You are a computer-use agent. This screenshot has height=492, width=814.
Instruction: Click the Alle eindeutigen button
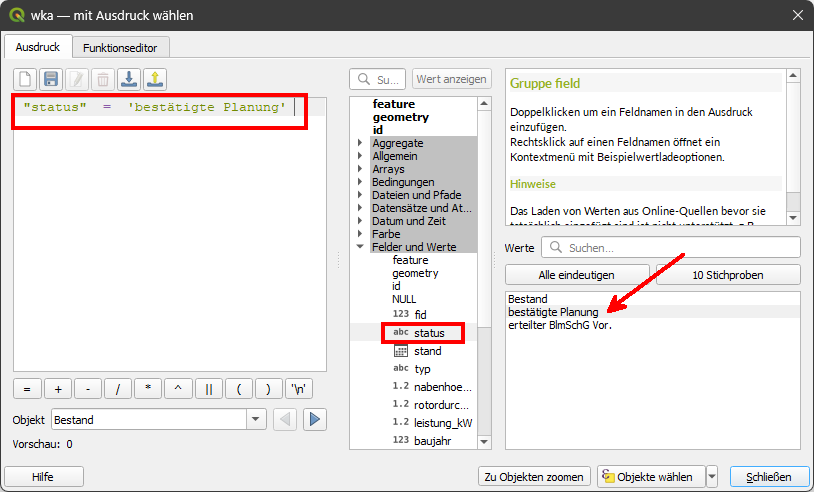(x=577, y=275)
